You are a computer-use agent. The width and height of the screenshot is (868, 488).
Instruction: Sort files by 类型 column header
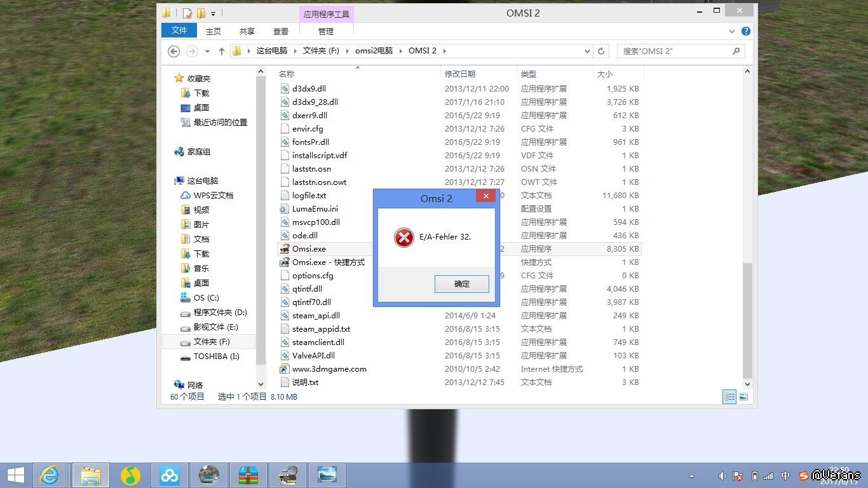coord(555,74)
